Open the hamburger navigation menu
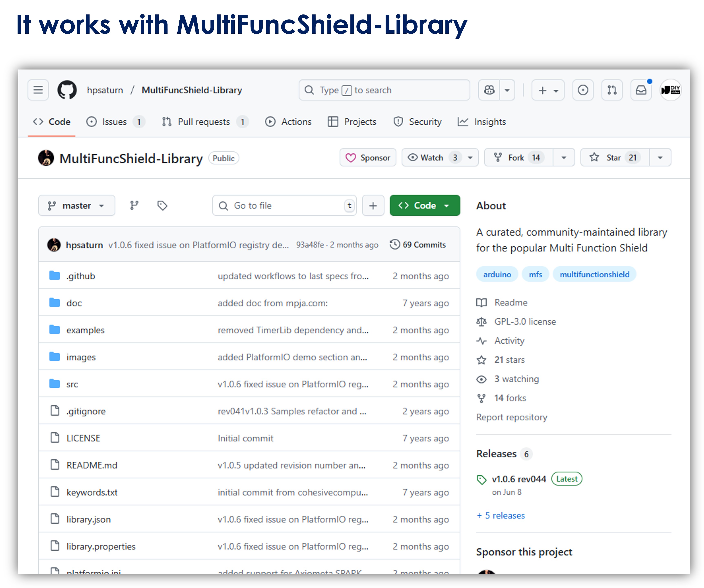This screenshot has width=704, height=588. pyautogui.click(x=38, y=90)
